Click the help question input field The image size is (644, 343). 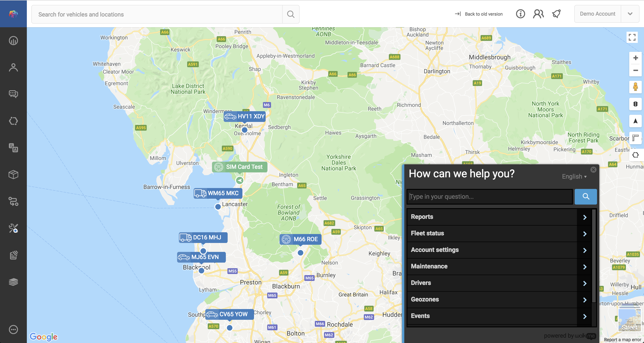tap(490, 197)
